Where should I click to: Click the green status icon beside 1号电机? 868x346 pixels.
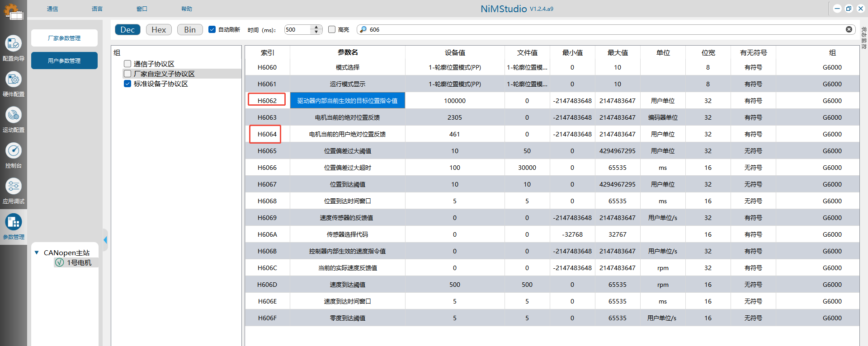pos(59,262)
